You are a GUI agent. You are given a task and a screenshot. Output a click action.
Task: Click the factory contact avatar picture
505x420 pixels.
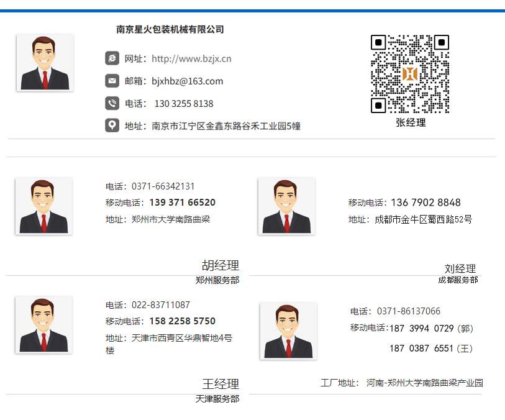[288, 331]
